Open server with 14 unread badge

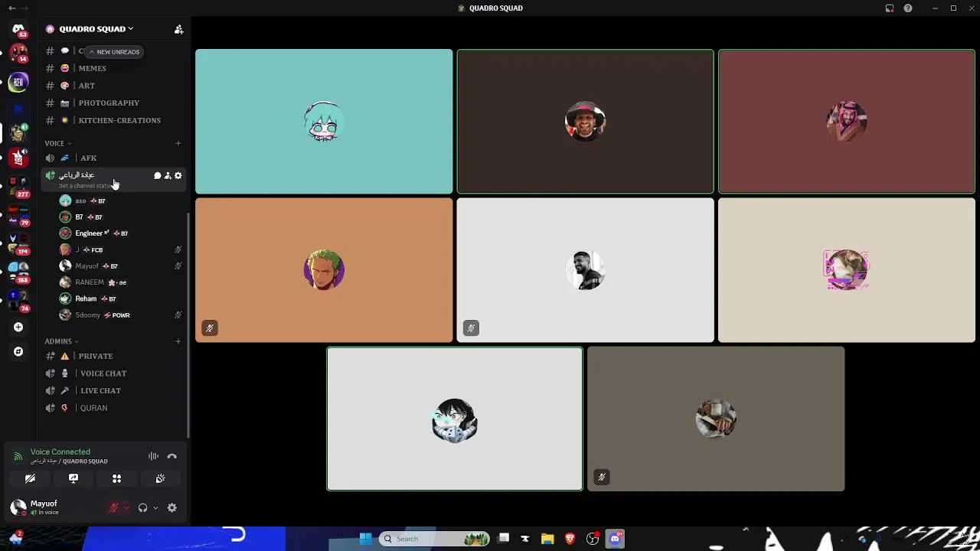18,54
